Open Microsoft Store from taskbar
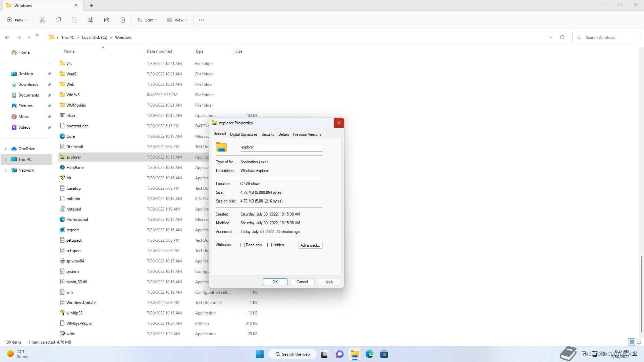Viewport: 644px width, 362px height. [x=384, y=354]
